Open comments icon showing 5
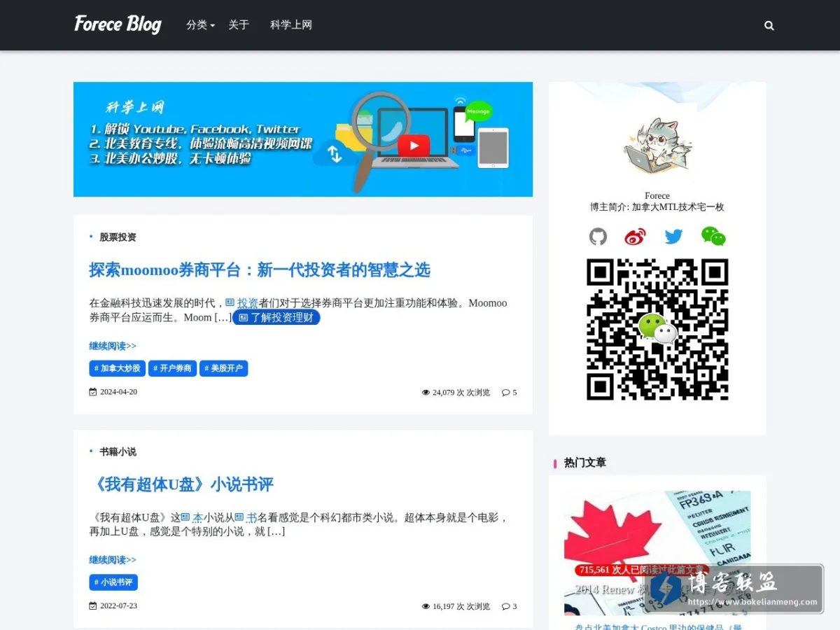This screenshot has height=630, width=840. point(510,393)
